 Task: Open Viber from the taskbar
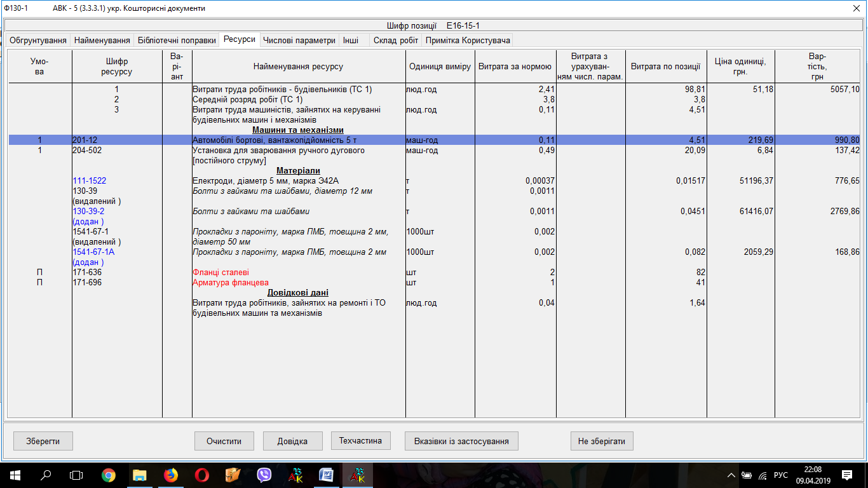[x=264, y=475]
